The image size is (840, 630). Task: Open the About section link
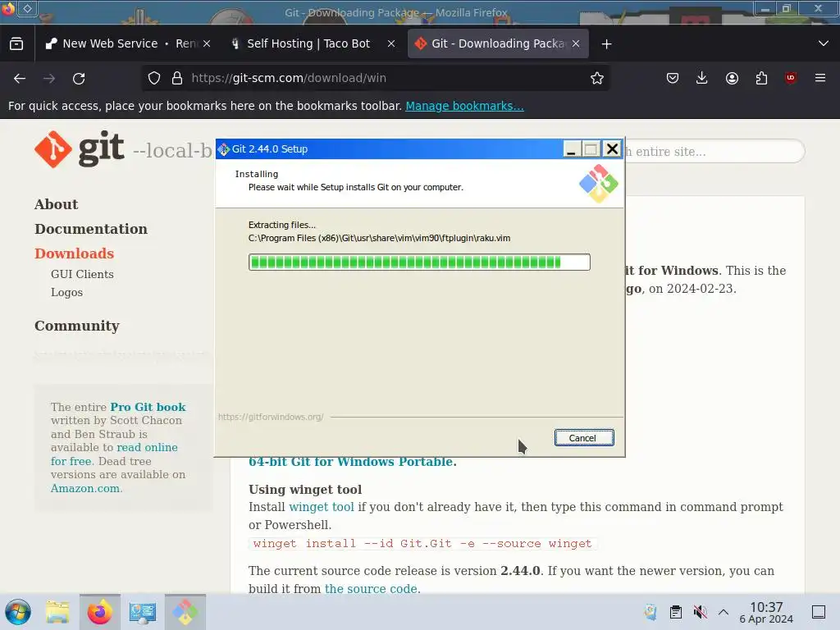57,204
